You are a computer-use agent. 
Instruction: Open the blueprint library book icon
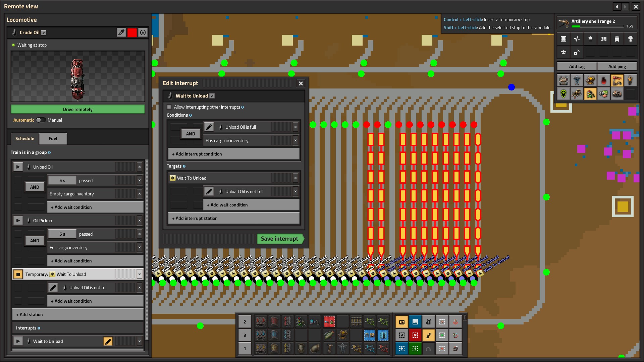pos(604,39)
